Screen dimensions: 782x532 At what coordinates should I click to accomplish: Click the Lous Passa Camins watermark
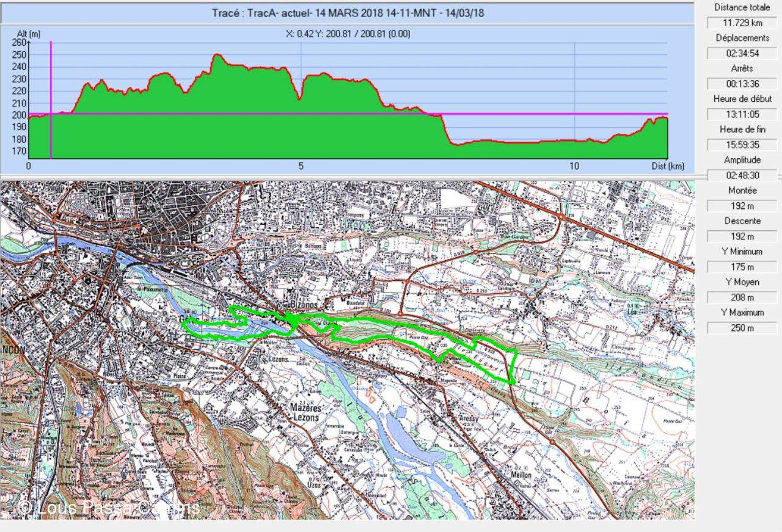click(x=109, y=507)
